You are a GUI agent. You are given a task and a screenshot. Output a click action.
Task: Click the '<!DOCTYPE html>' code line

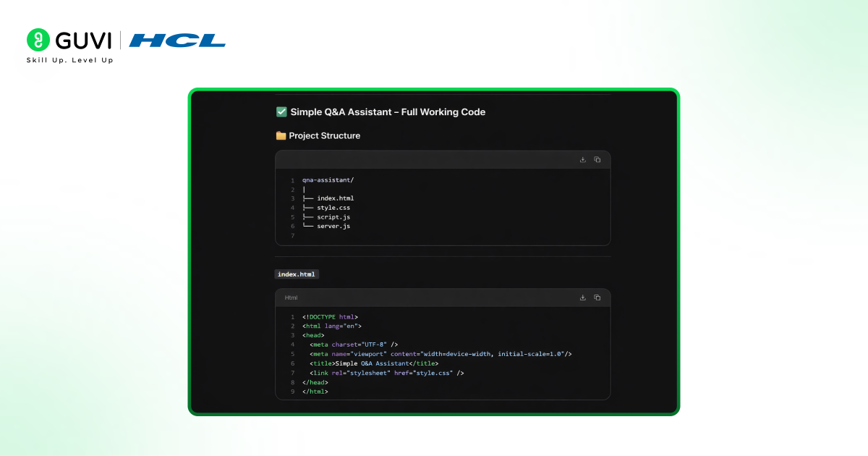pyautogui.click(x=330, y=317)
